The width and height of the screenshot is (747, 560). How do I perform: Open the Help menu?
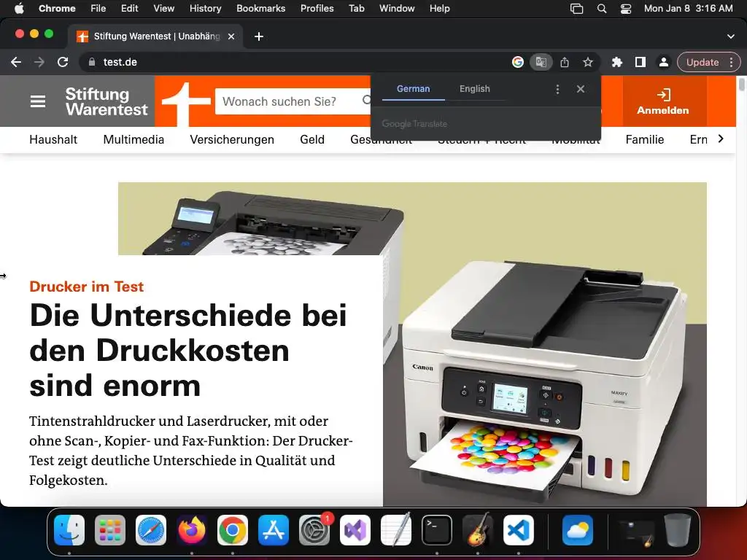pos(439,8)
